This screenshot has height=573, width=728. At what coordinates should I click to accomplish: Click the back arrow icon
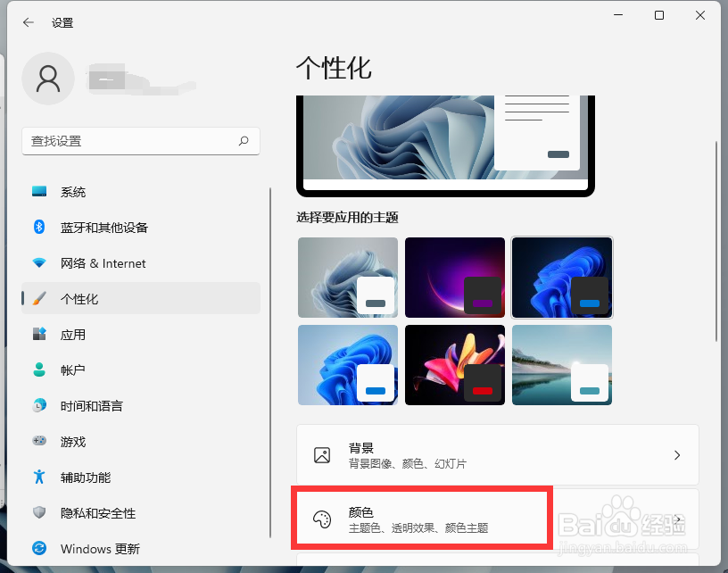[29, 22]
